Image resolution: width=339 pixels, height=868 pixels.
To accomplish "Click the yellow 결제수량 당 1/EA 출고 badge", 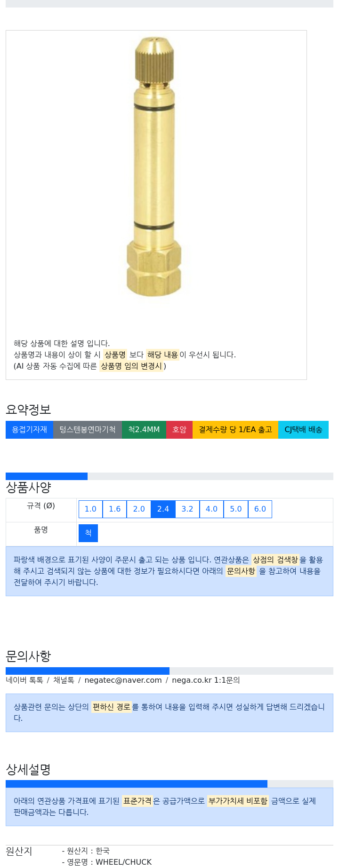I will pos(235,430).
